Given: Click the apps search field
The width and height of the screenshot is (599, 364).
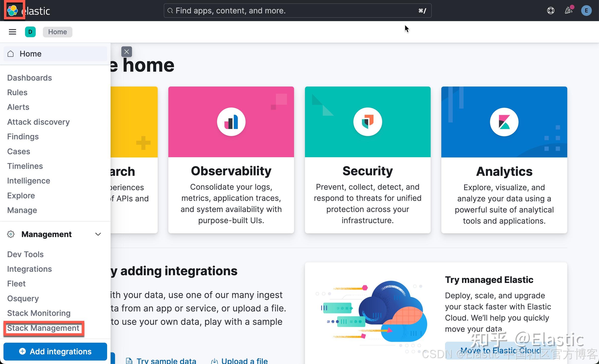Looking at the screenshot, I should (x=298, y=10).
